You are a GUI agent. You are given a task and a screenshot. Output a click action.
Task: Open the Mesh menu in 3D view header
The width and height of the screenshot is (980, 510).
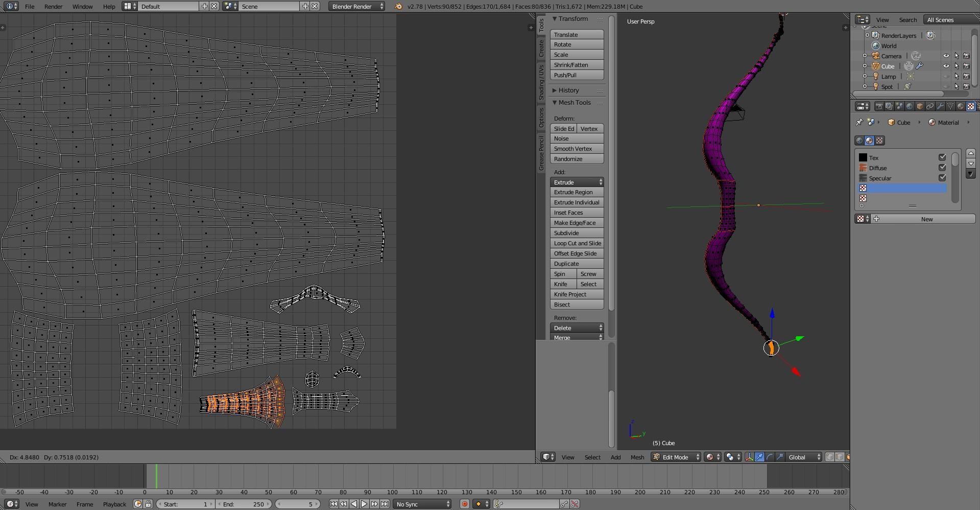click(637, 457)
